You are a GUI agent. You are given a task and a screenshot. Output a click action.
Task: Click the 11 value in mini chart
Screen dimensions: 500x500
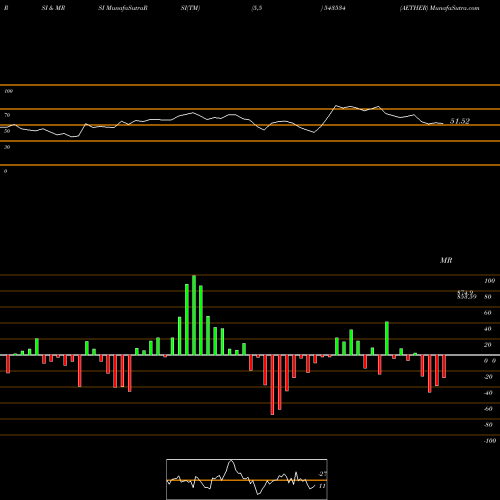pos(322,486)
